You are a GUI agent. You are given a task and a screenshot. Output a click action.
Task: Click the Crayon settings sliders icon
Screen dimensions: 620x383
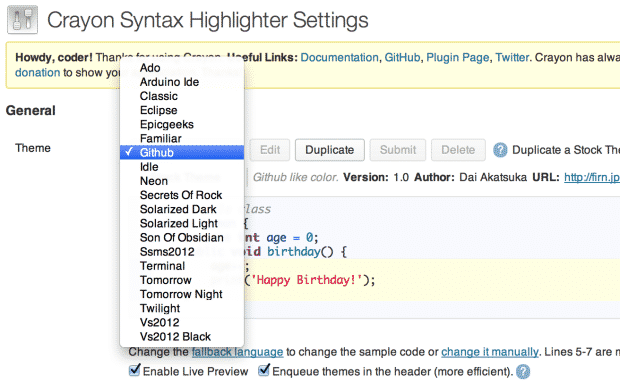pyautogui.click(x=23, y=19)
